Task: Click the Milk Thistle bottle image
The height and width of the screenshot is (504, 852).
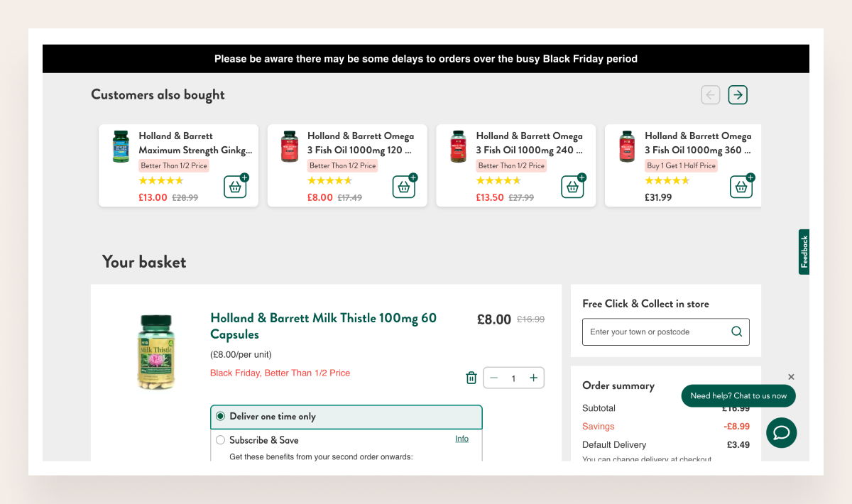Action: pos(155,352)
